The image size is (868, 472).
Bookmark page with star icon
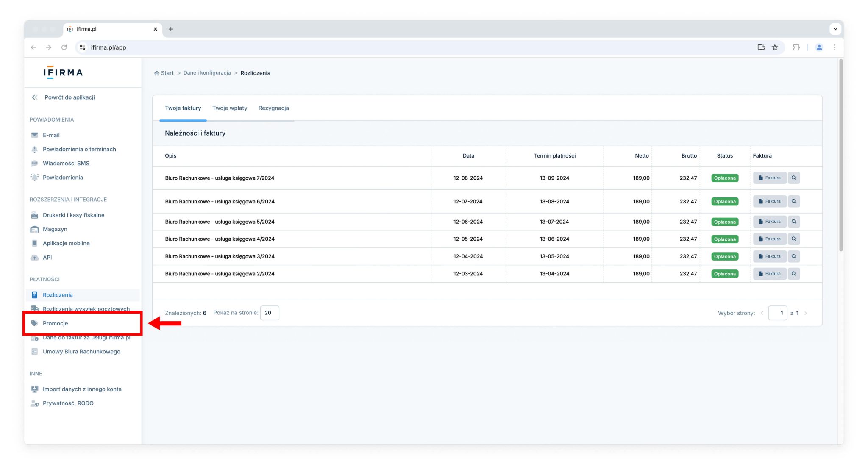775,47
